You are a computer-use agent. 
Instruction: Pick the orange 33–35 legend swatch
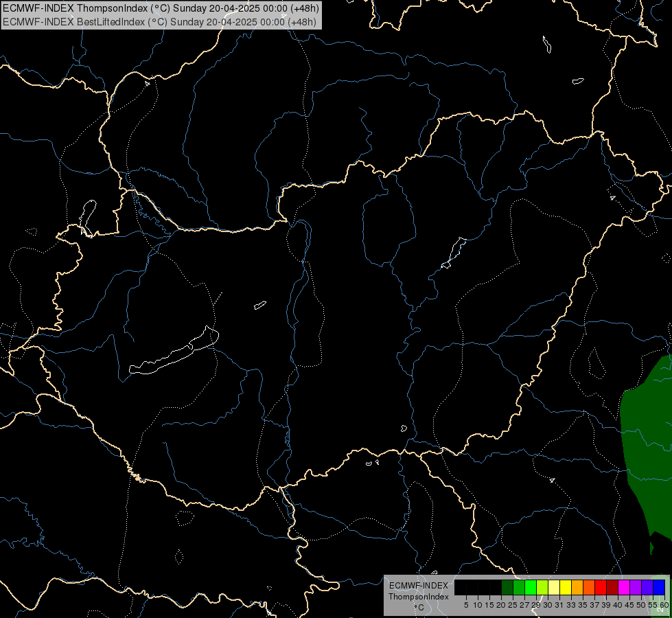[577, 587]
